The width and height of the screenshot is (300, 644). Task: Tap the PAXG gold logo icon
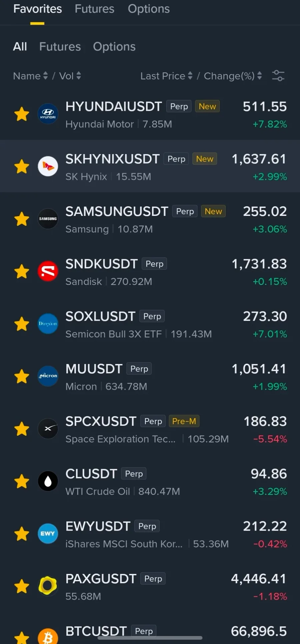tap(48, 586)
